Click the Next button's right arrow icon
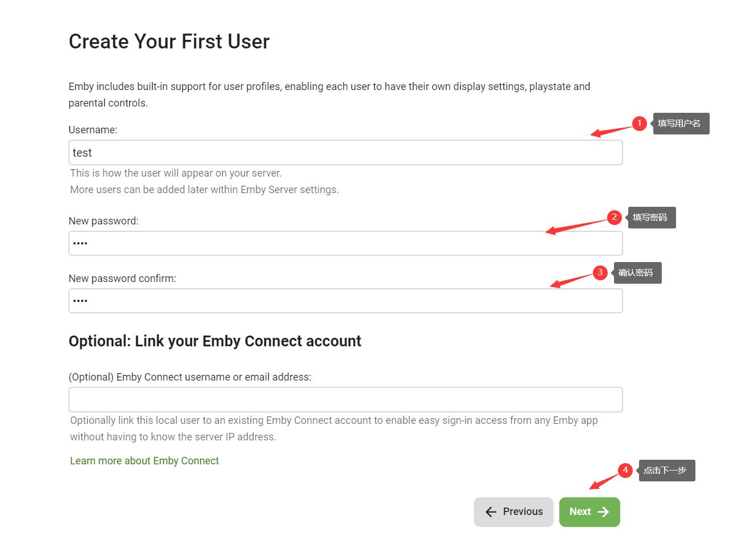 (603, 512)
